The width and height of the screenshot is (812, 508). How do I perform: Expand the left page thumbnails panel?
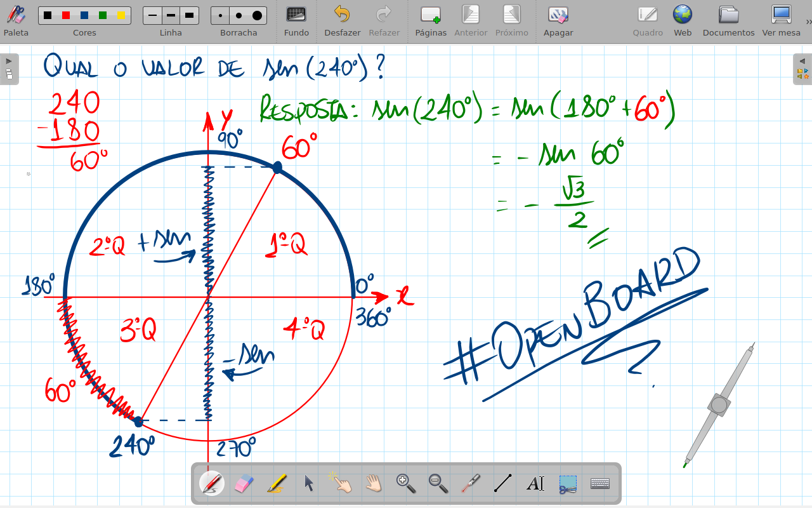pos(9,69)
